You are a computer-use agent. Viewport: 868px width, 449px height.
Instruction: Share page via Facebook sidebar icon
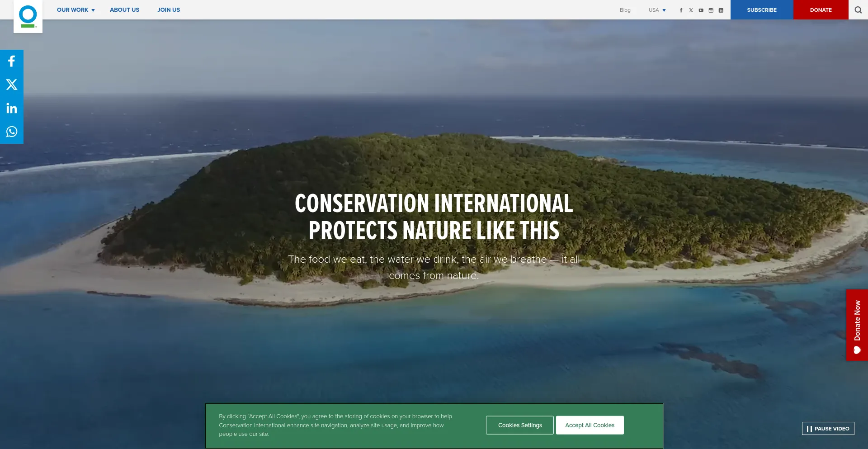click(x=12, y=61)
